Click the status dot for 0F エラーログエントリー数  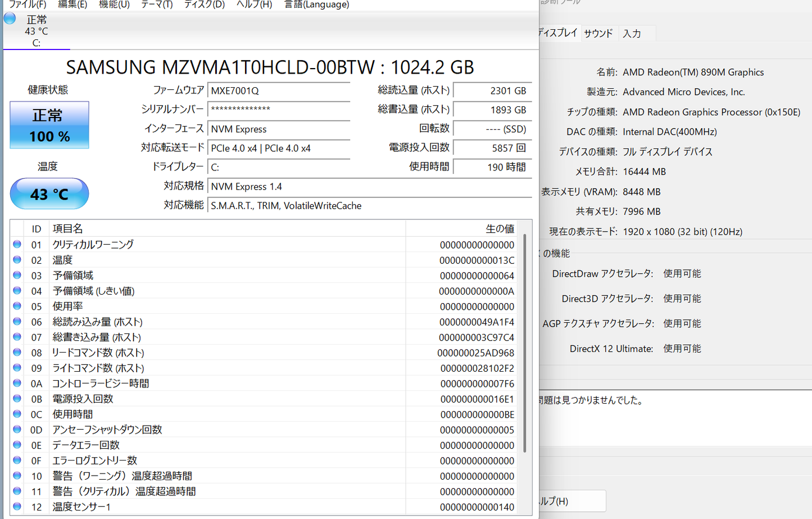pyautogui.click(x=17, y=460)
